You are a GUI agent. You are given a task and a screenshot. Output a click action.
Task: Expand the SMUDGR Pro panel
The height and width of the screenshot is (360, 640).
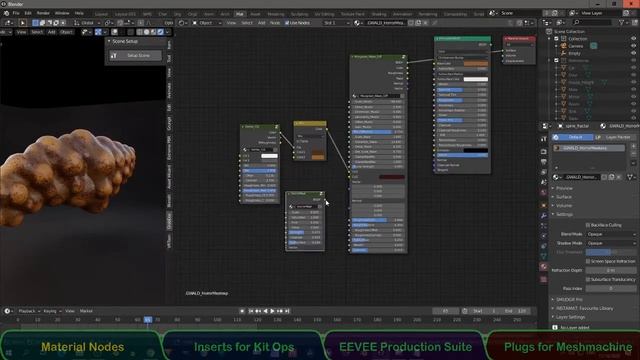coord(569,300)
